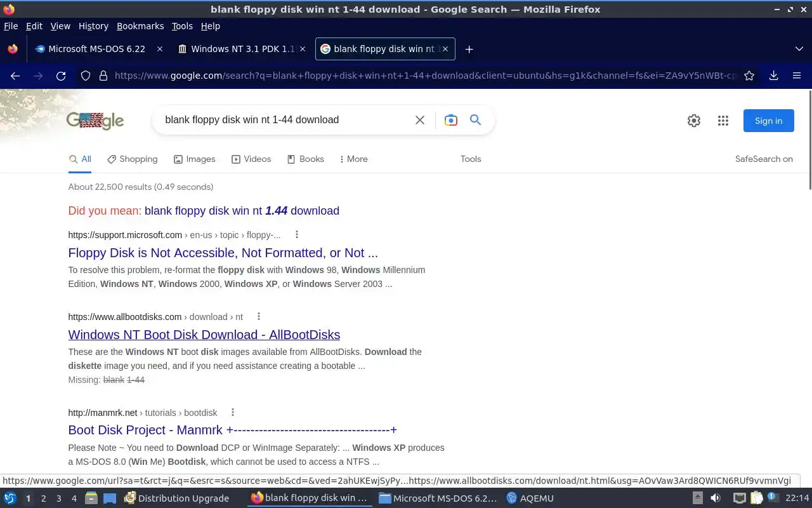
Task: Select the Shopping results tab
Action: tap(133, 159)
